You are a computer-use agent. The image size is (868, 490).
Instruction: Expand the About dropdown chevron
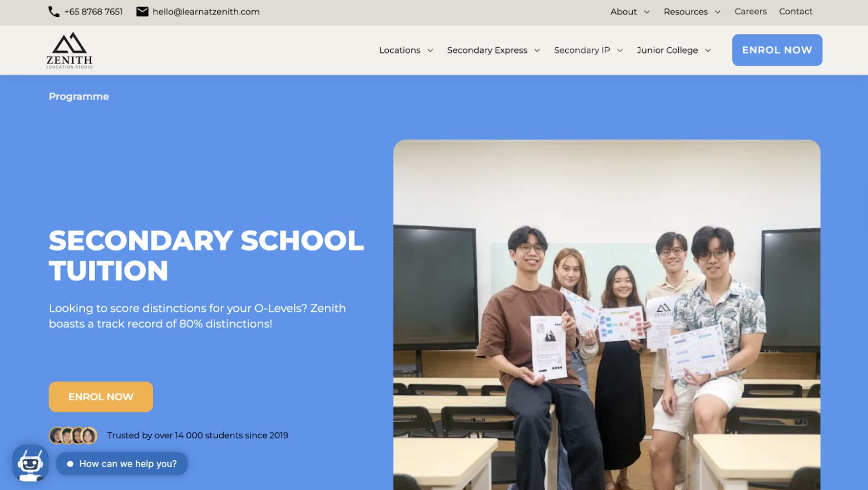(647, 12)
